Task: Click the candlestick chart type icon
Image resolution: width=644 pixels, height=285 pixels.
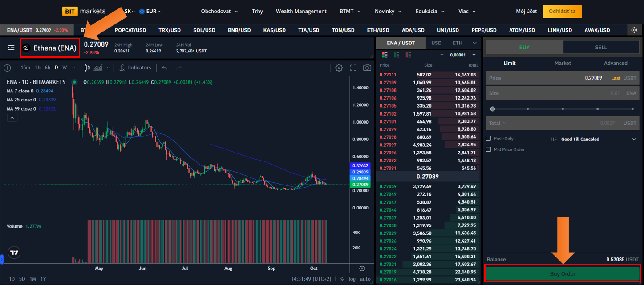Action: pos(87,68)
